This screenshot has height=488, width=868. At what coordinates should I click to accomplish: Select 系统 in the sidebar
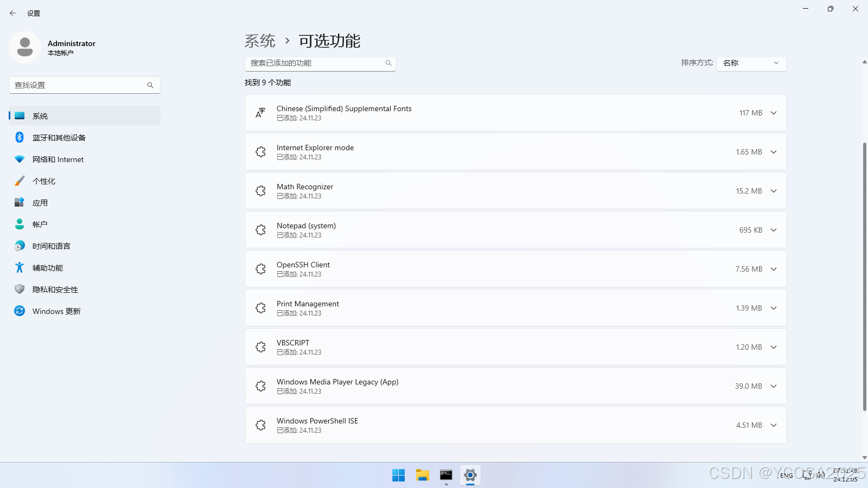point(85,115)
